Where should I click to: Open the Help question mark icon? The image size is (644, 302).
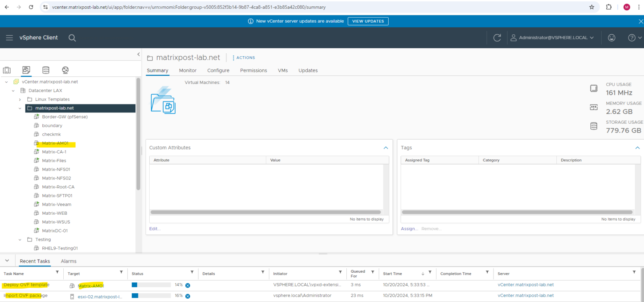(631, 37)
